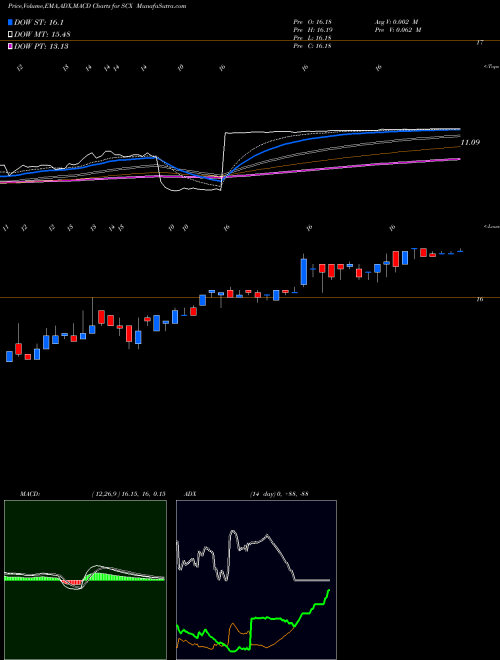
Task: Click the 'Pre O: 16.18' value
Action: pos(312,22)
